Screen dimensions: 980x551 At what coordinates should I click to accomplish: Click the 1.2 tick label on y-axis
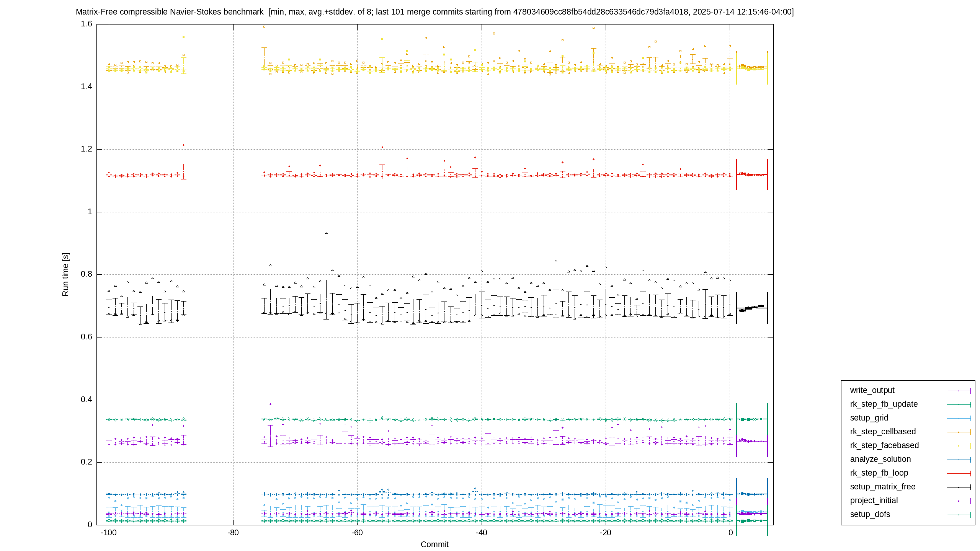87,149
